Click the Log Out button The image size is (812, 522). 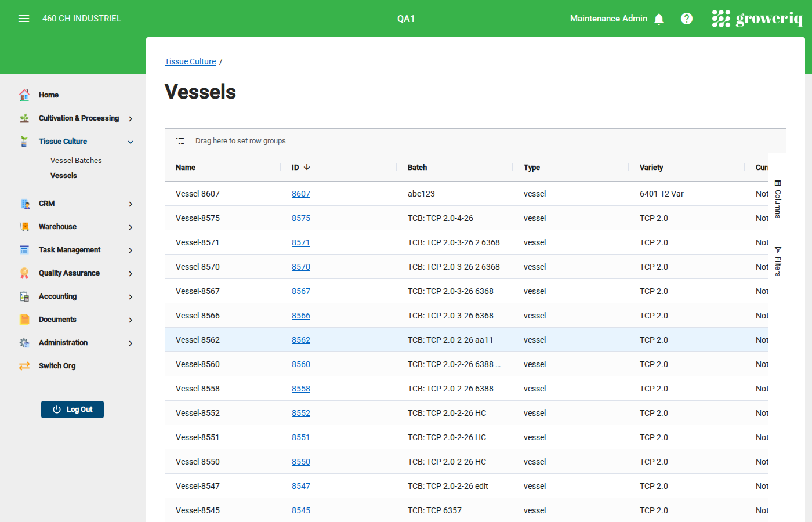pyautogui.click(x=72, y=409)
